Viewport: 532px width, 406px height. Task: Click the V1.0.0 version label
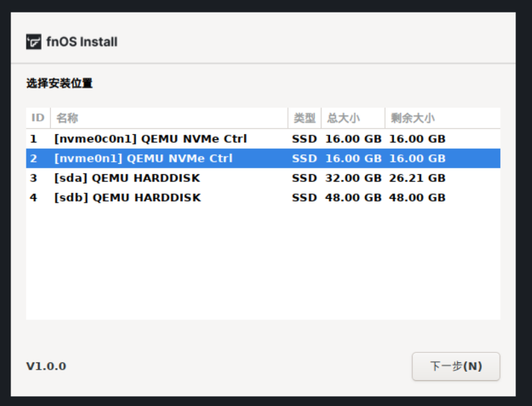pos(46,366)
